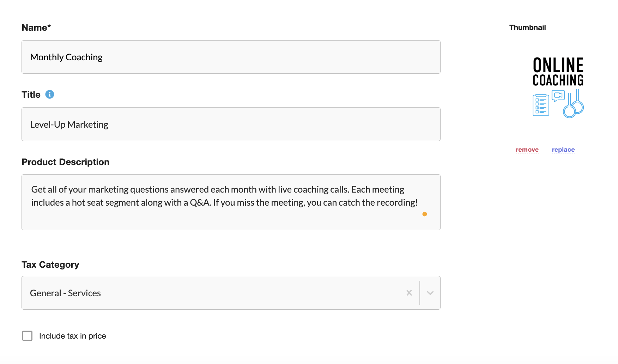Screen dimensions: 618x364
Task: Click the Product Description label
Action: pyautogui.click(x=66, y=162)
